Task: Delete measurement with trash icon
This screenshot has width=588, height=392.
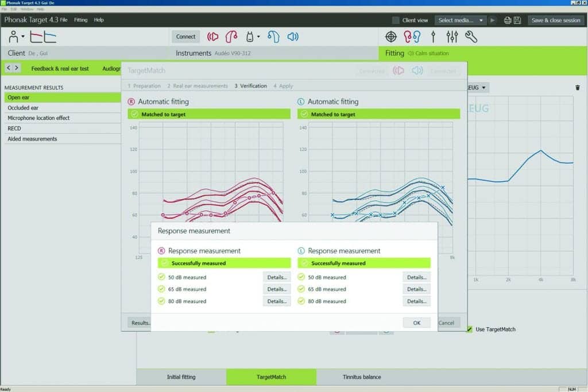Action: click(x=577, y=88)
